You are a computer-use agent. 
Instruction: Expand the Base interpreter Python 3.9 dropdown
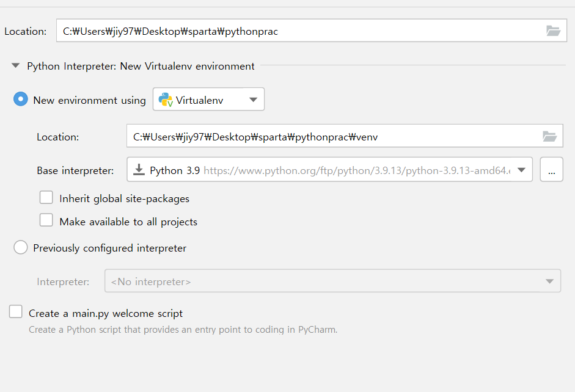(x=329, y=170)
